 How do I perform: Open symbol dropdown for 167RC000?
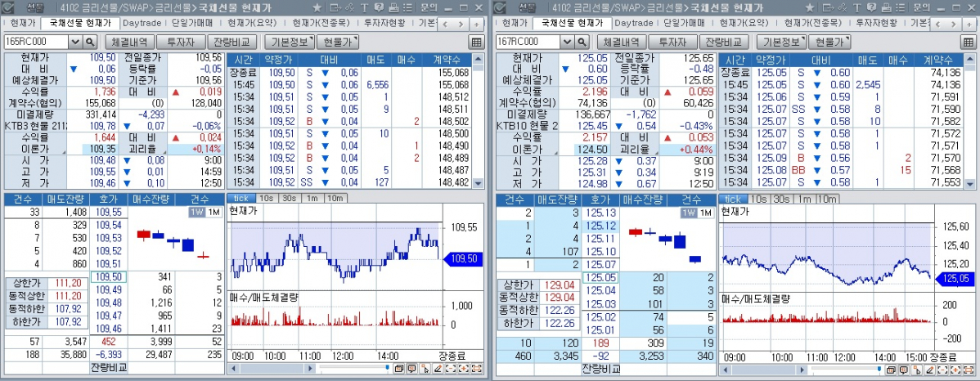point(569,42)
